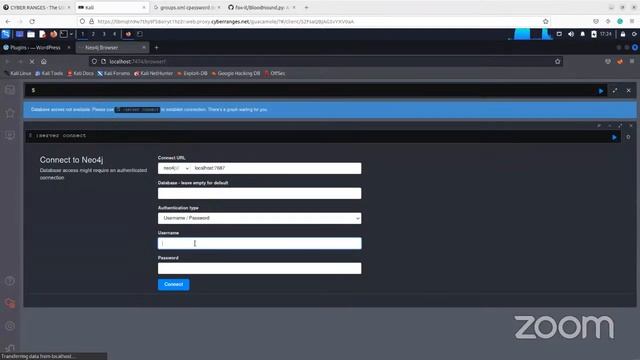The width and height of the screenshot is (640, 360).
Task: Stop loading the localhost page
Action: click(x=32, y=62)
